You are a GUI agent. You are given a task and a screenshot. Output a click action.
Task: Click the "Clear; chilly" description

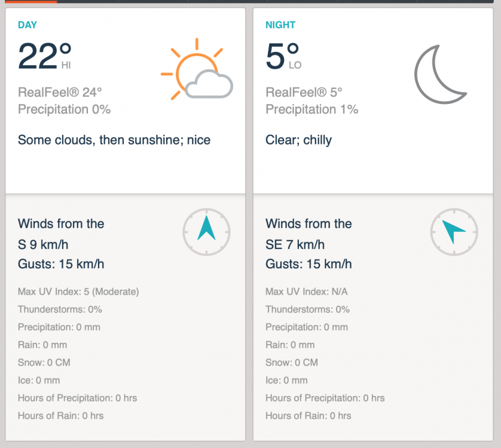(298, 140)
